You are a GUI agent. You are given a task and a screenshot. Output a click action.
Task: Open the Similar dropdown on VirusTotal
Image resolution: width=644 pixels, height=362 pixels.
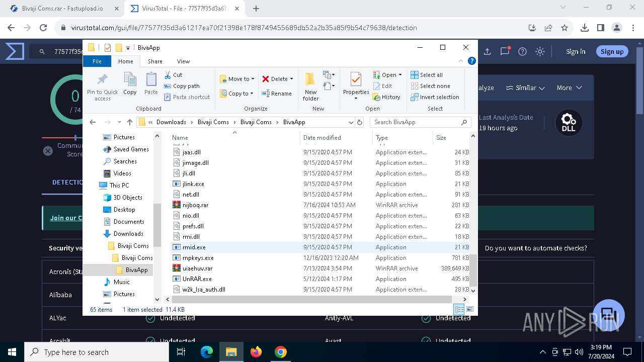click(x=525, y=87)
